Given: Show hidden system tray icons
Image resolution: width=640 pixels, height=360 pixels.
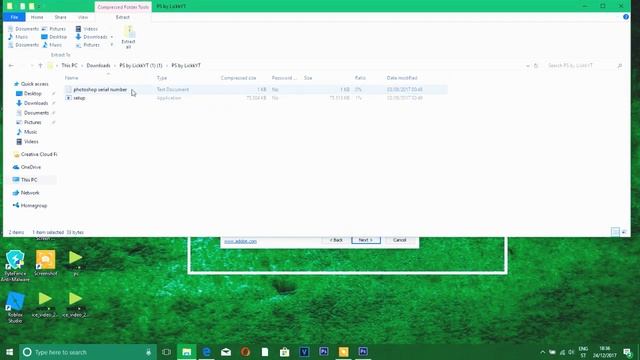Looking at the screenshot, I should click(542, 352).
